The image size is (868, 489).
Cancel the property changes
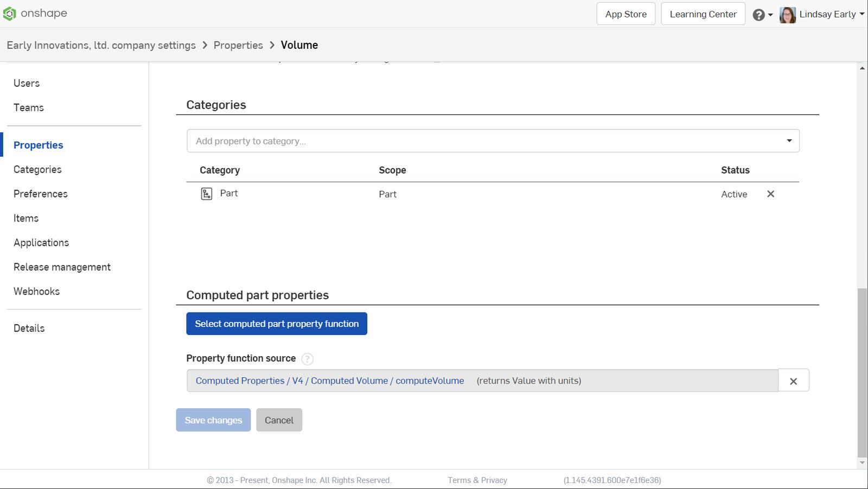click(x=279, y=420)
